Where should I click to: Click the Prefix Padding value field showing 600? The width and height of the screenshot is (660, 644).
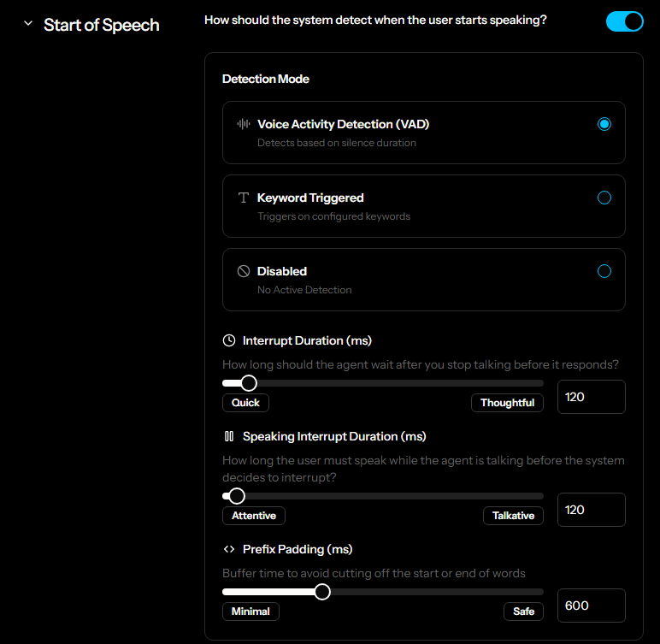pos(591,606)
